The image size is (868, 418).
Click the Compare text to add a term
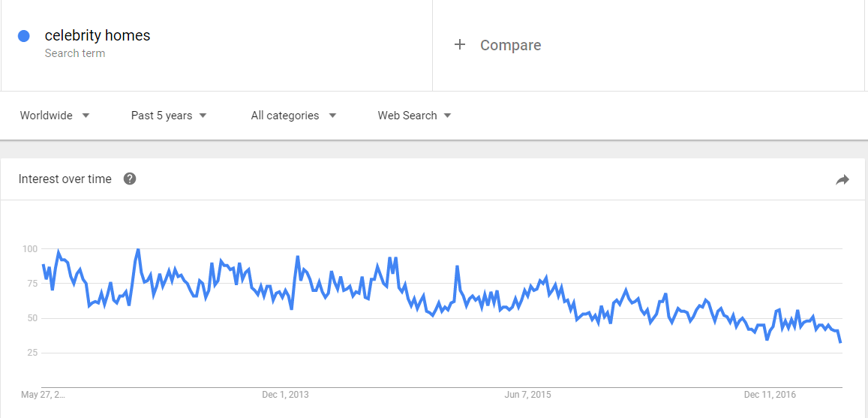pos(510,45)
